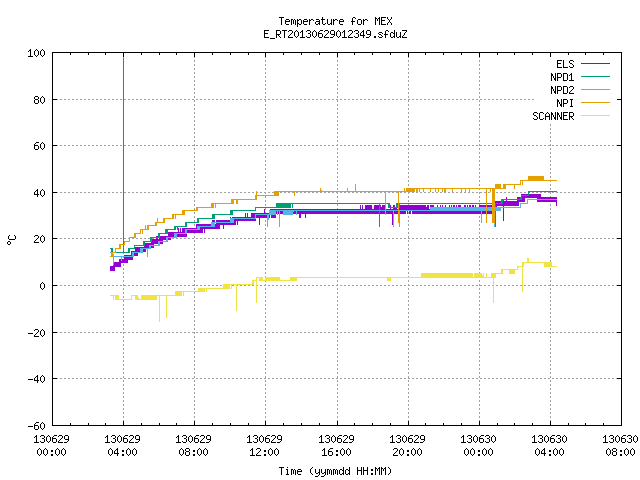640x480 pixels.
Task: Select the NPD1 legend label
Action: pos(562,77)
